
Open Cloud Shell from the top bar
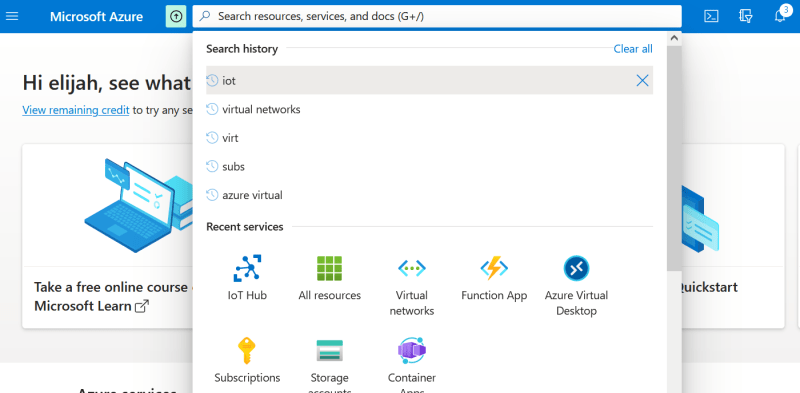[711, 16]
